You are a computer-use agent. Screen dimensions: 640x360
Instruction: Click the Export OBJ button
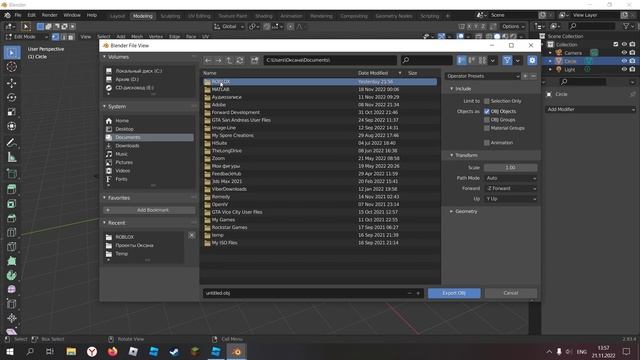pos(454,293)
